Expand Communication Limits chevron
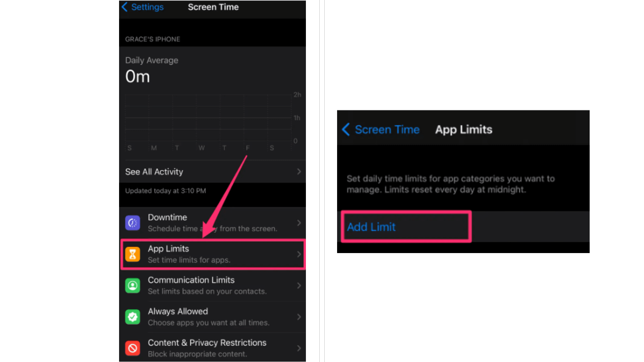 [299, 285]
